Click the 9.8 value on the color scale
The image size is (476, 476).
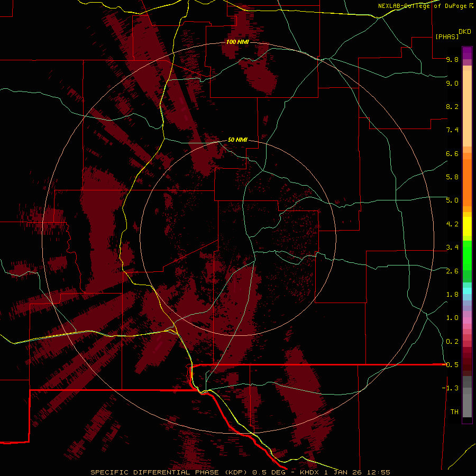click(452, 60)
